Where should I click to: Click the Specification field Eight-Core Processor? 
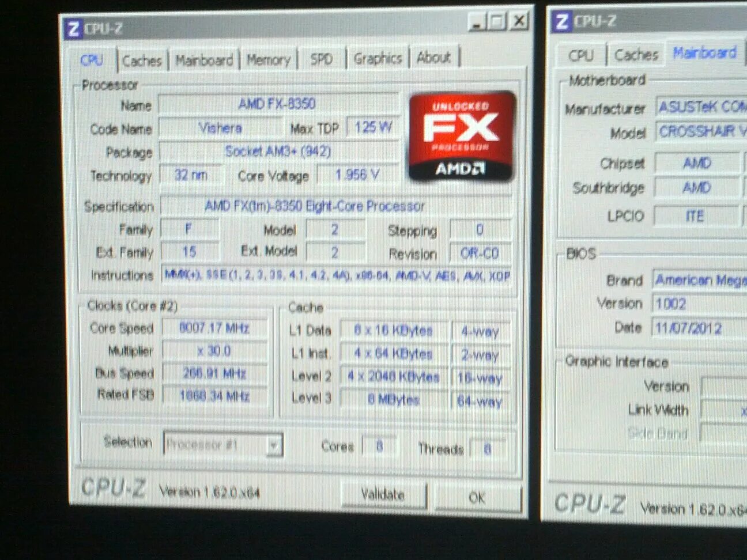click(335, 206)
